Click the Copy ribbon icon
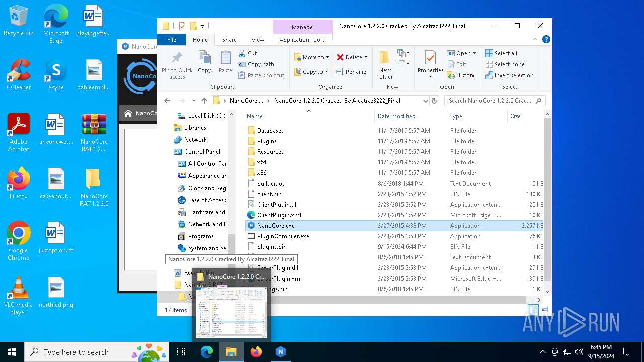 [x=204, y=62]
